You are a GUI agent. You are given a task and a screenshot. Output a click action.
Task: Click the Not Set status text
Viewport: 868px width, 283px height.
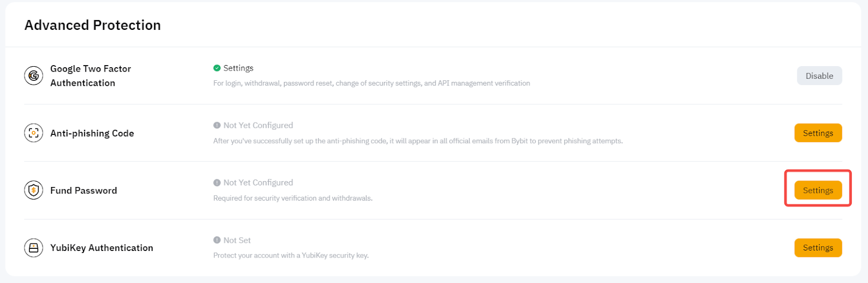point(237,240)
